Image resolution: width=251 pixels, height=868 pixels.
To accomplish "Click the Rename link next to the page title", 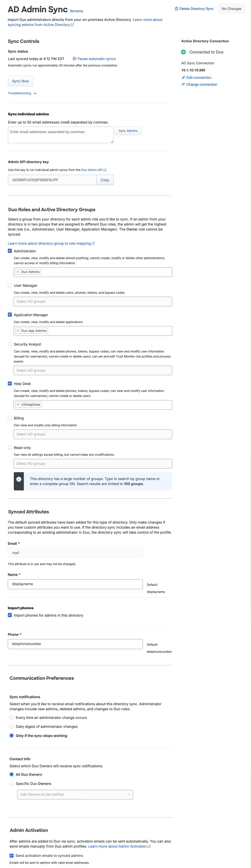I will pyautogui.click(x=76, y=11).
